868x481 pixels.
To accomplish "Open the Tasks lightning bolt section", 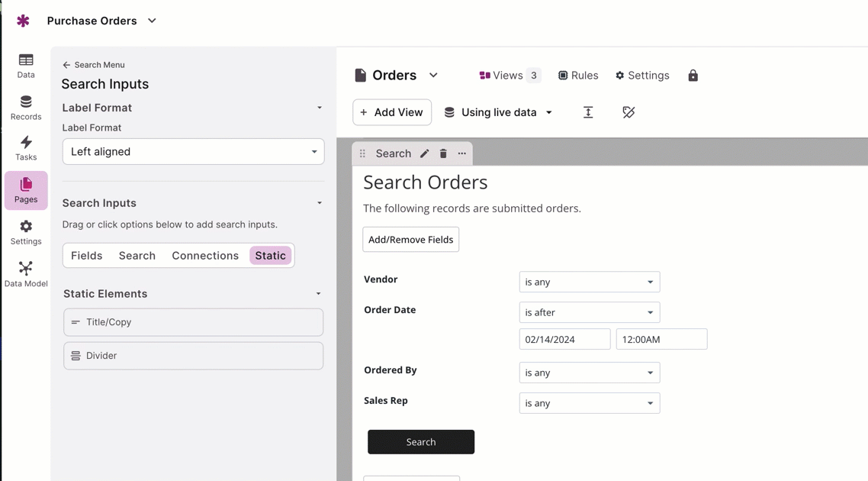I will click(x=26, y=148).
